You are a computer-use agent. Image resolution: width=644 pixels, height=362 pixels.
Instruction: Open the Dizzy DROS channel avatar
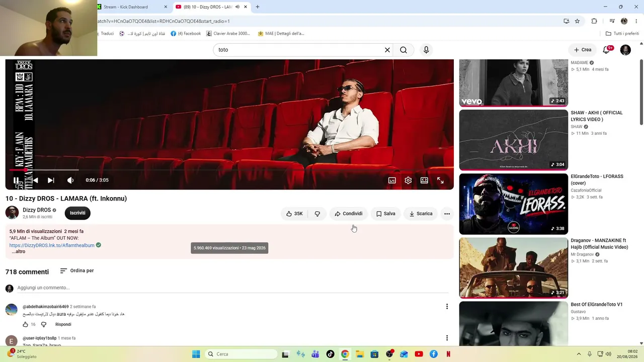tap(12, 213)
